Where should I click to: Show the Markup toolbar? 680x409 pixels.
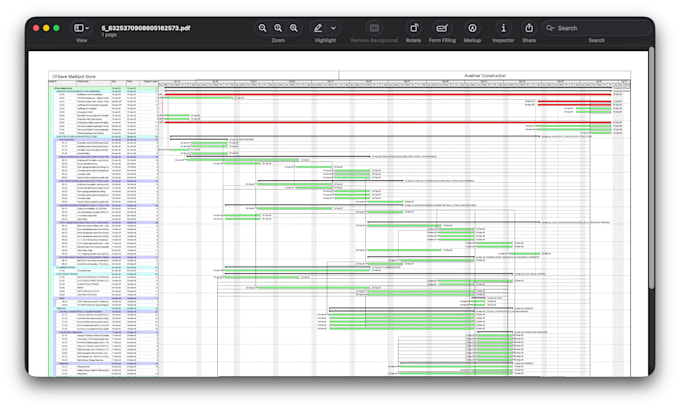click(x=472, y=28)
